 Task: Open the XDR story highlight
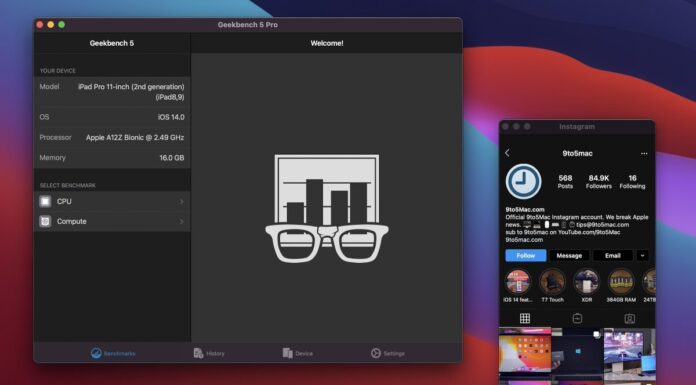click(587, 286)
